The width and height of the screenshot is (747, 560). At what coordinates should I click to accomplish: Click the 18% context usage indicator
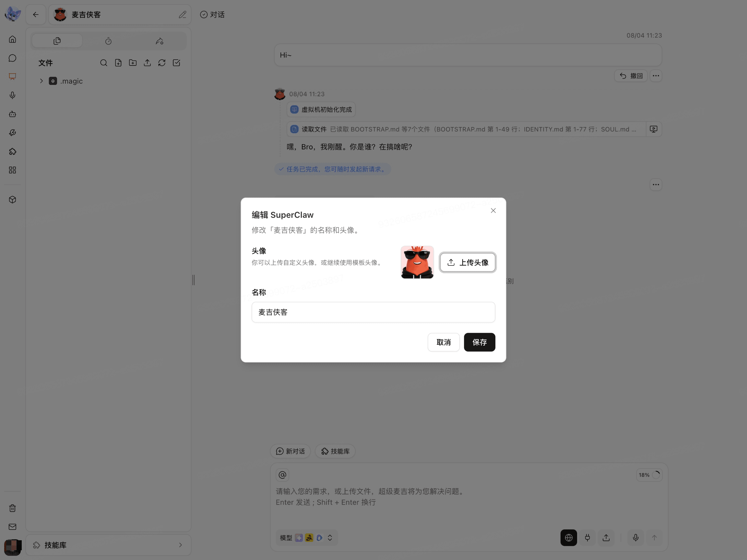coord(649,475)
